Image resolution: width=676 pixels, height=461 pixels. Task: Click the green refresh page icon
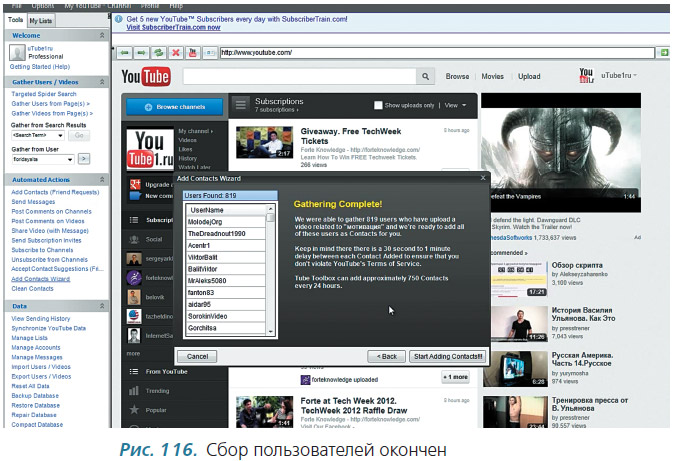159,53
